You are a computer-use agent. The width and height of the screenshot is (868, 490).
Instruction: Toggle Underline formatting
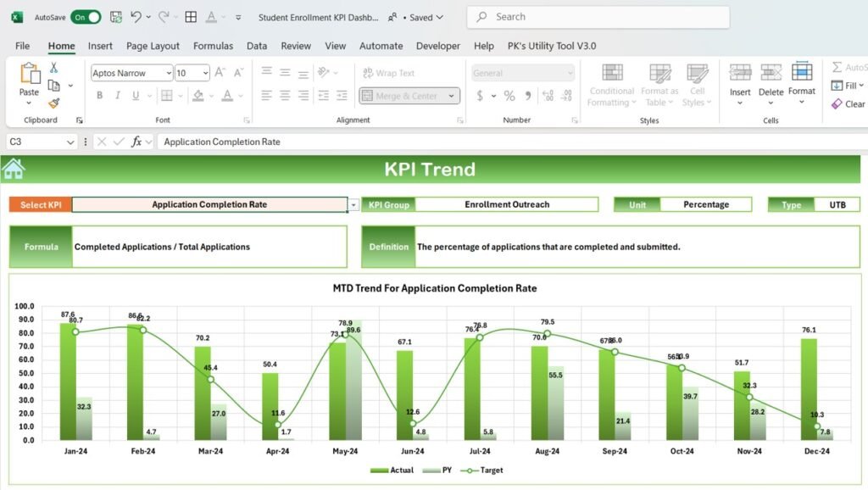(x=135, y=95)
